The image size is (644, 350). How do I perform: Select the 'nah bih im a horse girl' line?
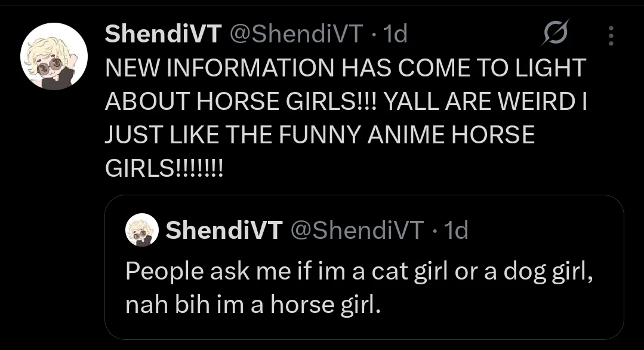tap(254, 305)
